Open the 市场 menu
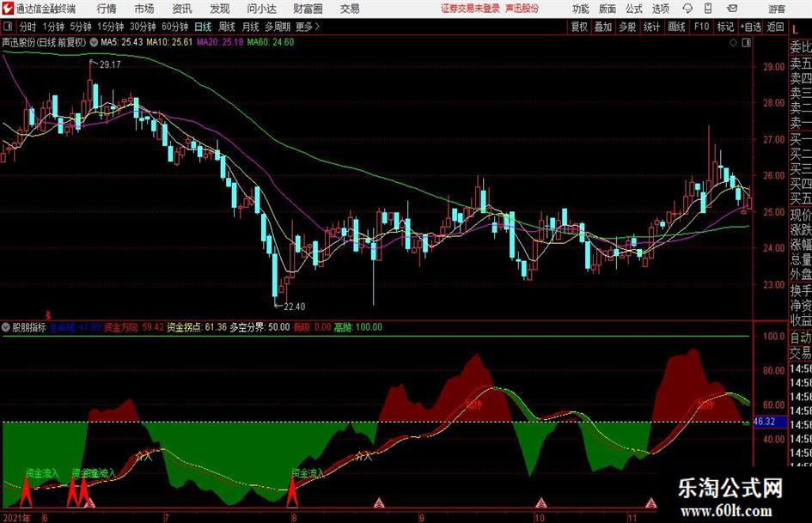 coord(144,9)
